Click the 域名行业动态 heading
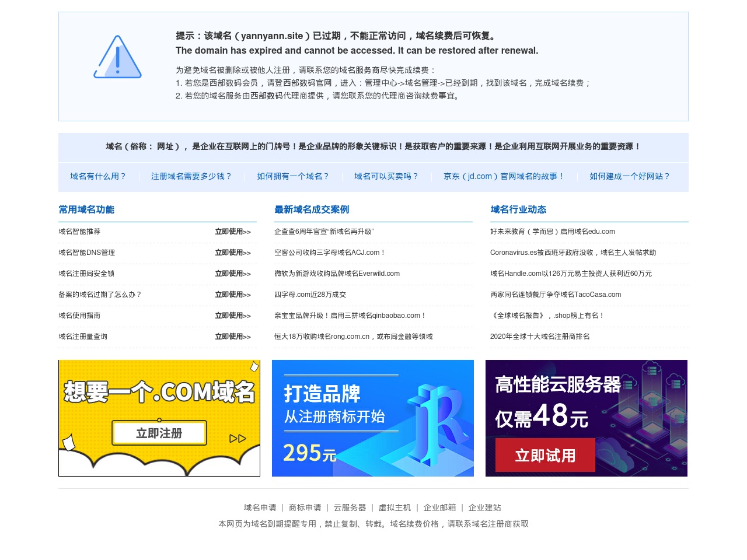The width and height of the screenshot is (747, 560). 518,209
